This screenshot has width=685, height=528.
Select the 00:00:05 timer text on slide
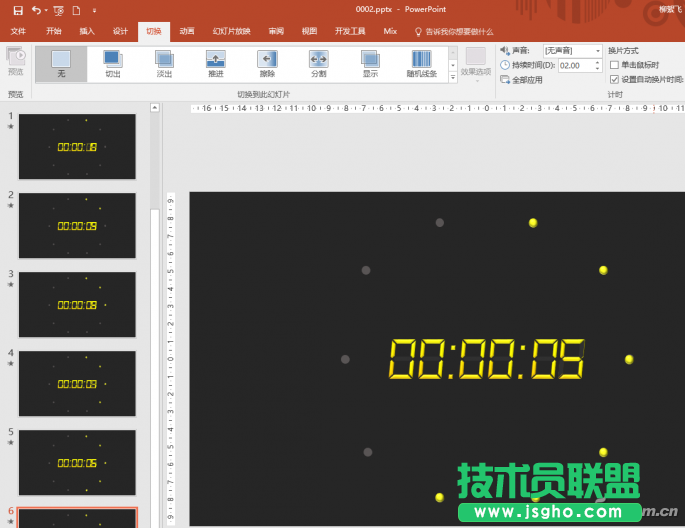click(x=487, y=359)
